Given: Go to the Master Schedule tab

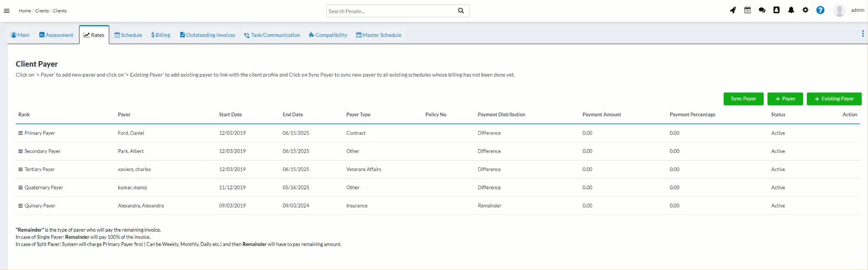Looking at the screenshot, I should pos(379,35).
